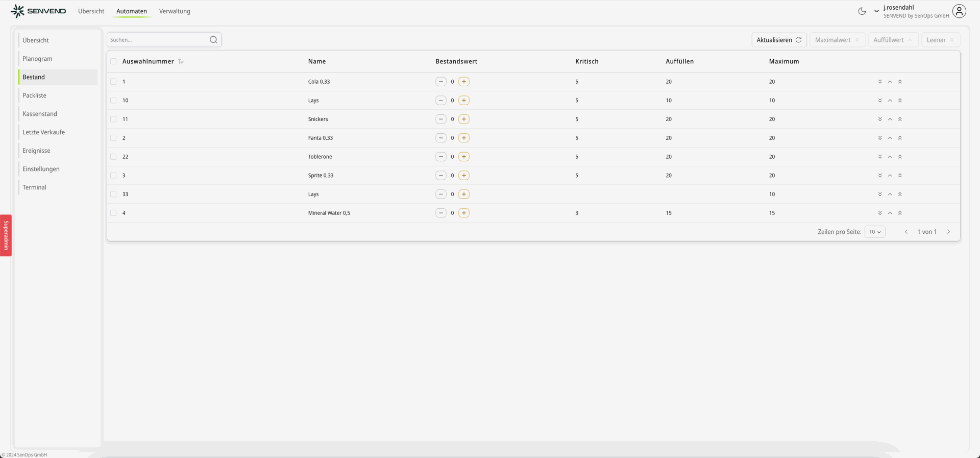Click single chevron-up icon in Mineral Water row
The width and height of the screenshot is (980, 458).
point(890,213)
